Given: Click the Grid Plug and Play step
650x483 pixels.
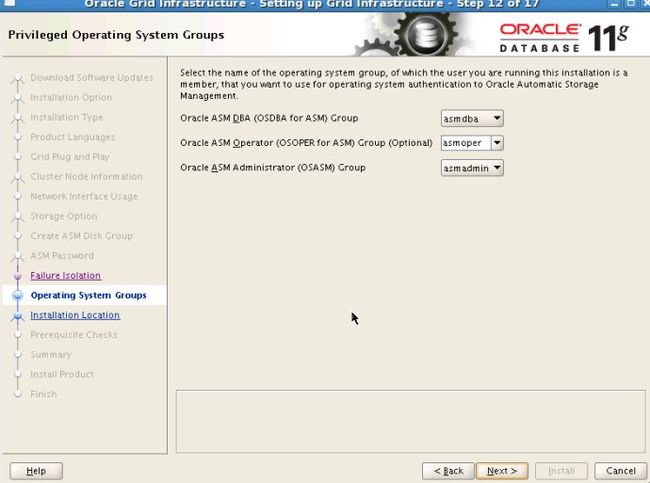Looking at the screenshot, I should click(70, 157).
